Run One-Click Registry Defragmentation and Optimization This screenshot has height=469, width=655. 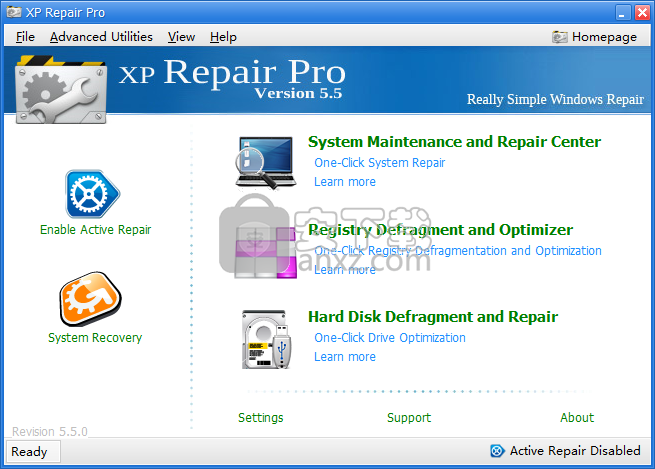click(x=458, y=251)
